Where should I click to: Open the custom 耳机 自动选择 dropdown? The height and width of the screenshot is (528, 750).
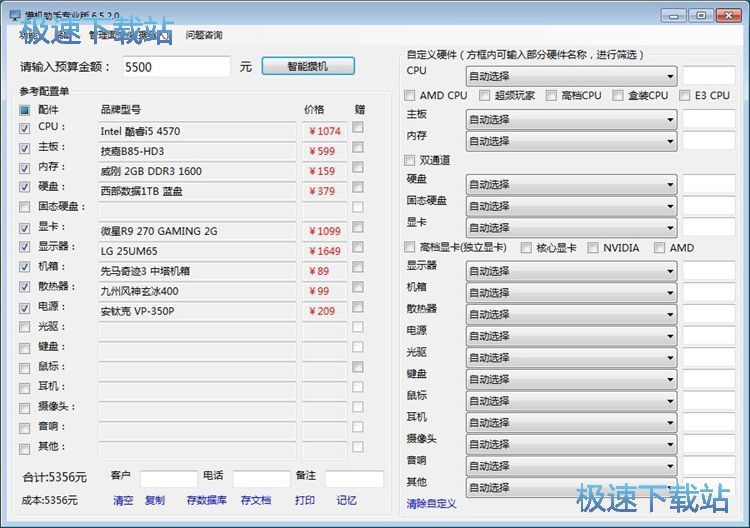pyautogui.click(x=572, y=423)
